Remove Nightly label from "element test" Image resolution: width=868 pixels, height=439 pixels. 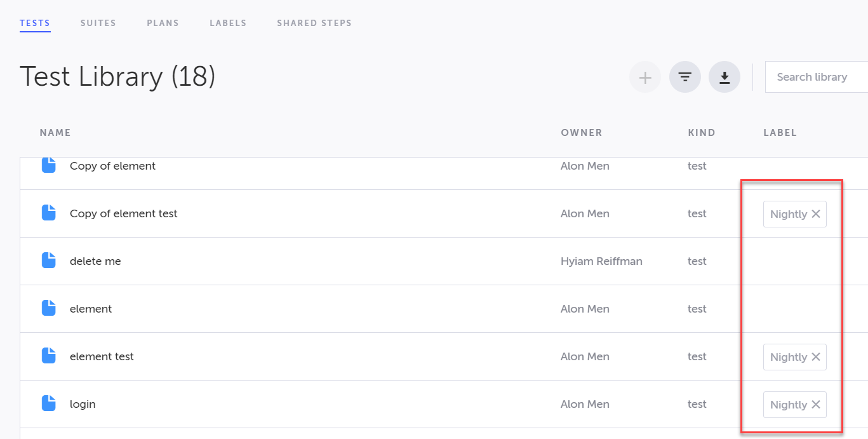point(816,357)
